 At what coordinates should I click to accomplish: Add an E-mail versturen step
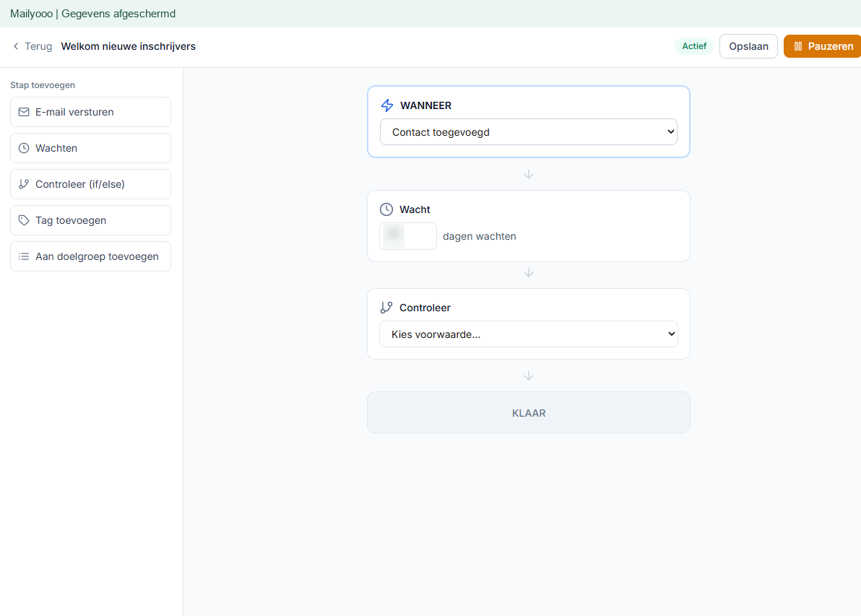(90, 112)
